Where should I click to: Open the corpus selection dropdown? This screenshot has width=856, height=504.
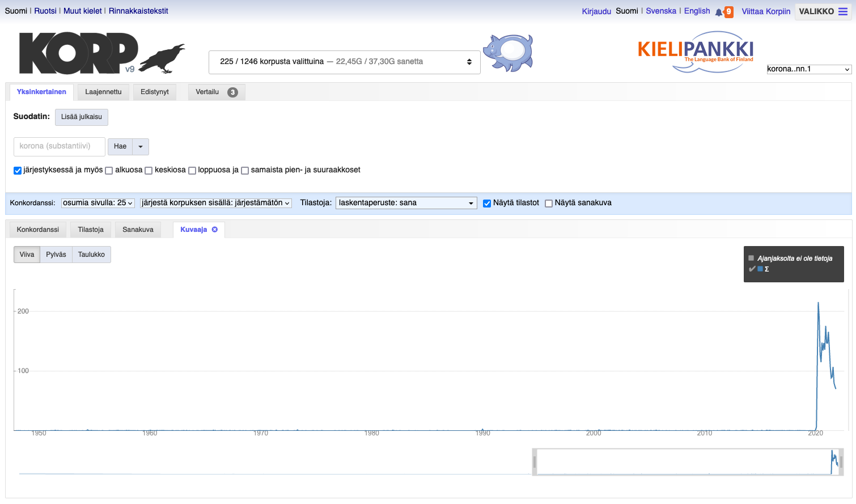click(344, 62)
